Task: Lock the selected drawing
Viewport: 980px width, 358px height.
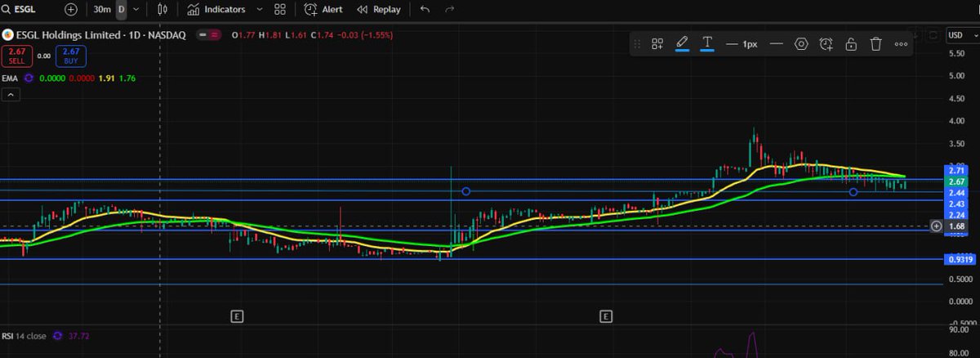Action: [x=851, y=44]
